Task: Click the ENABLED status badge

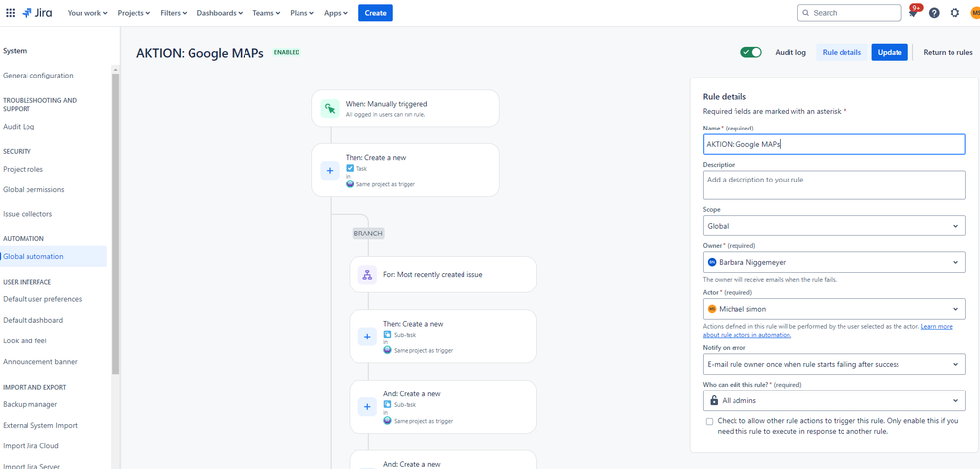Action: point(287,52)
